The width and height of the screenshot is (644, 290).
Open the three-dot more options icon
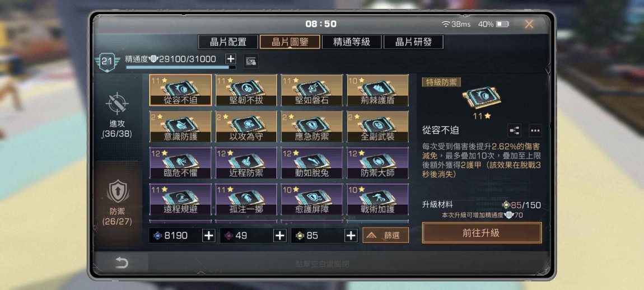tap(535, 130)
